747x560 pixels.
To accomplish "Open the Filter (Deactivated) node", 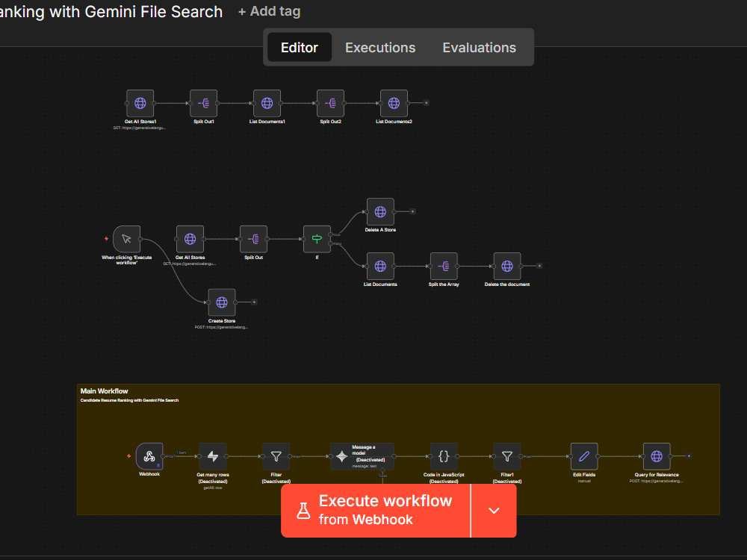I will click(276, 456).
